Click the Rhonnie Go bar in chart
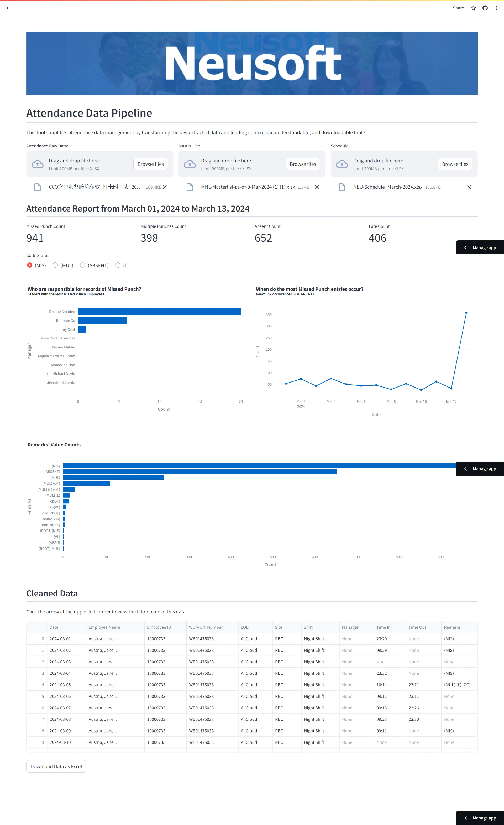This screenshot has width=504, height=825. pyautogui.click(x=102, y=321)
